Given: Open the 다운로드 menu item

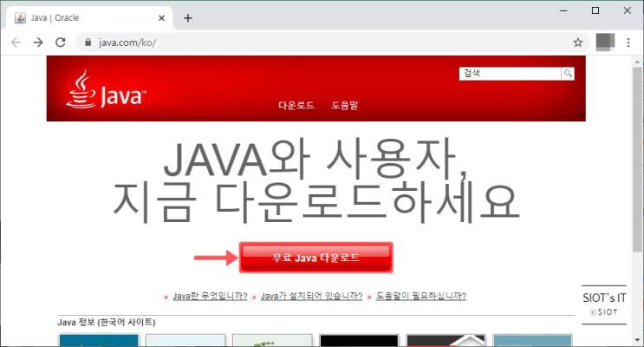Looking at the screenshot, I should (296, 105).
